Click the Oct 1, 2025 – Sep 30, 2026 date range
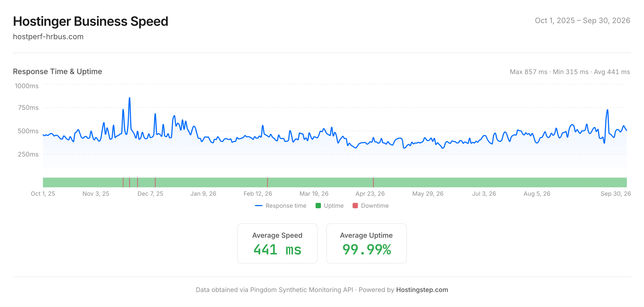644x307 pixels. pyautogui.click(x=582, y=20)
